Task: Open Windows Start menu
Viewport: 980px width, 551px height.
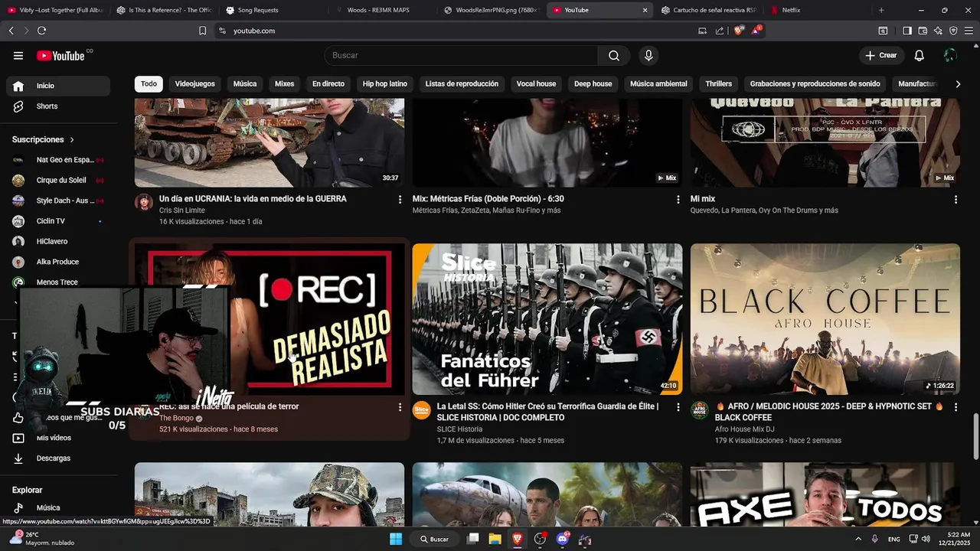Action: click(x=396, y=539)
